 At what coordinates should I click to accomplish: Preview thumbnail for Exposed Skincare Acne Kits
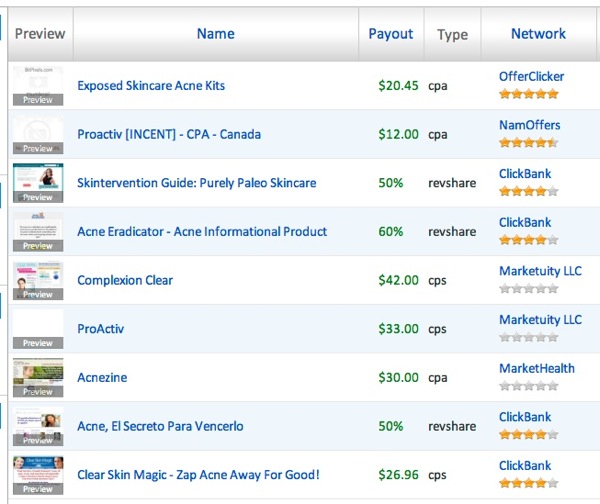38,86
